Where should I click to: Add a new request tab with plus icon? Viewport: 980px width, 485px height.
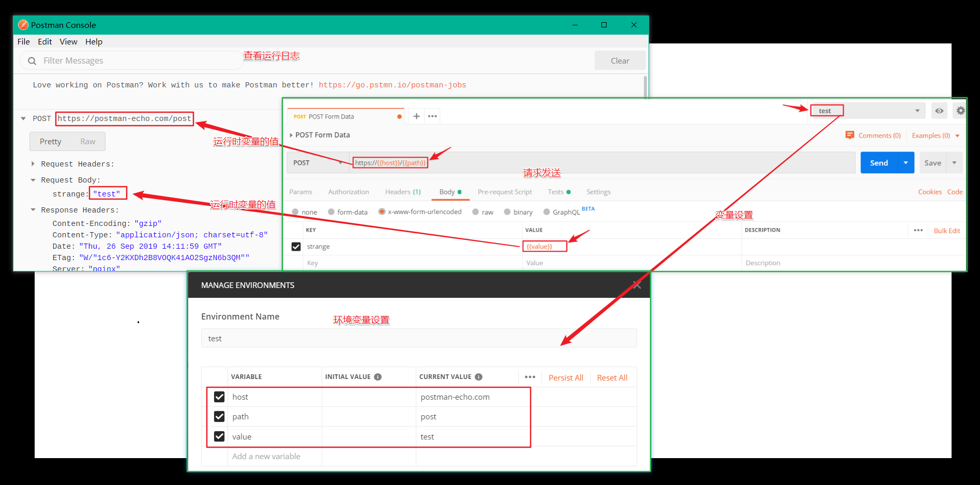[416, 116]
